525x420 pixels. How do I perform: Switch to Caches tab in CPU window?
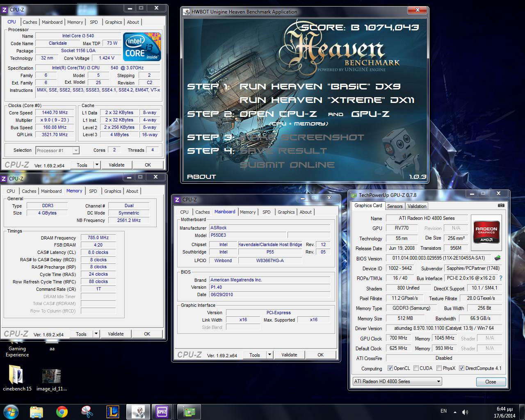pos(30,22)
